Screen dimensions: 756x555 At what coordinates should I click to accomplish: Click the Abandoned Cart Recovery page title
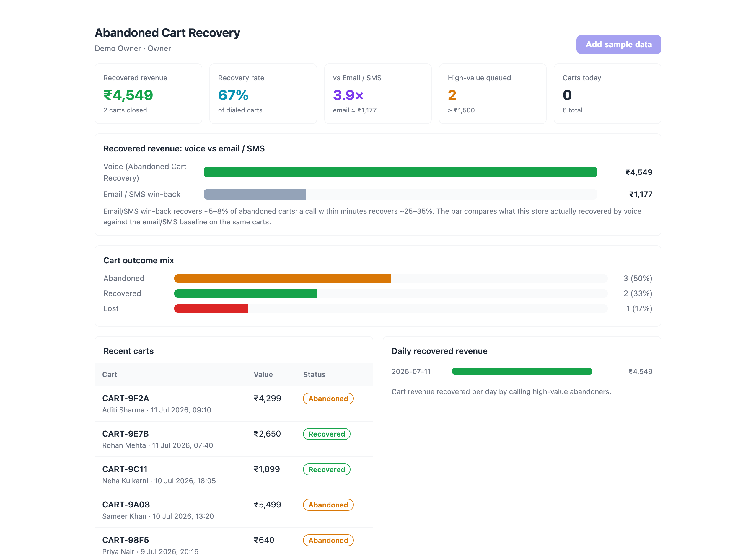coord(167,32)
